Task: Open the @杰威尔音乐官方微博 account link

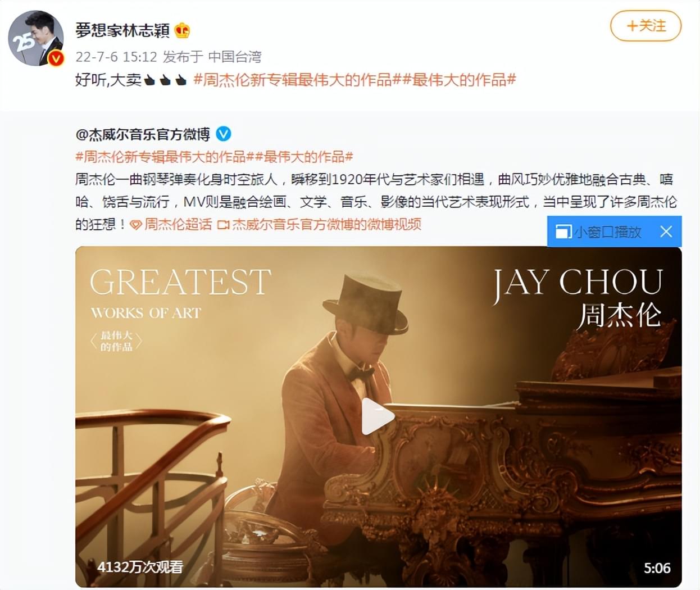Action: pyautogui.click(x=143, y=134)
